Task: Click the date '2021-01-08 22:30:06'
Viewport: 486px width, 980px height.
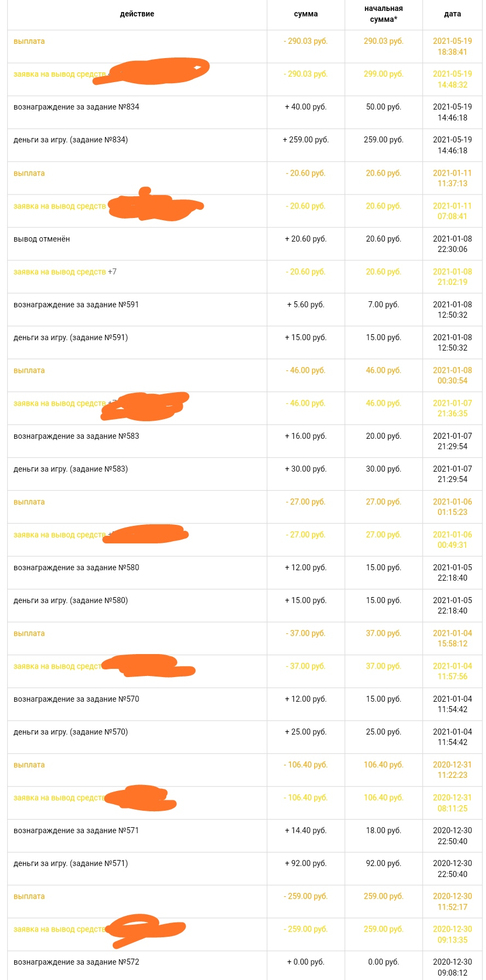Action: point(453,244)
